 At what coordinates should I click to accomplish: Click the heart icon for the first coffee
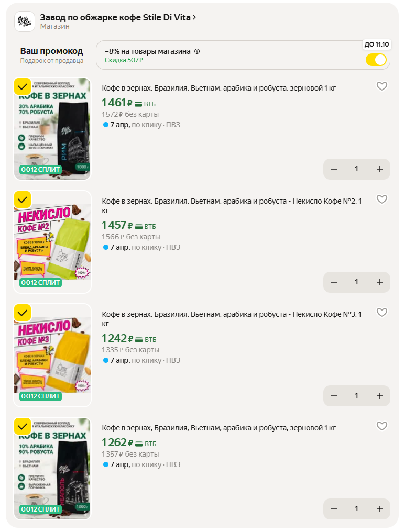coord(382,86)
